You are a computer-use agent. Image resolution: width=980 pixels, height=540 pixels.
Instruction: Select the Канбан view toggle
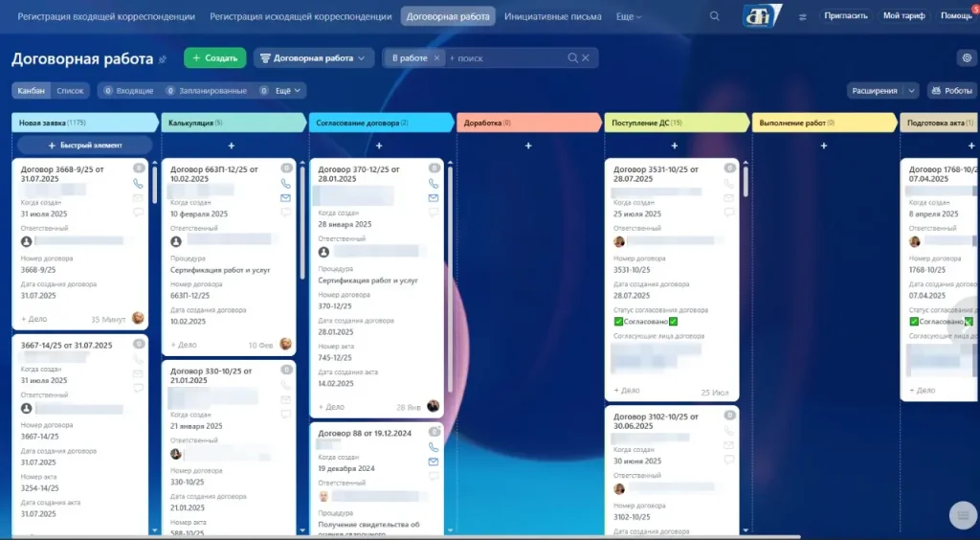[31, 91]
